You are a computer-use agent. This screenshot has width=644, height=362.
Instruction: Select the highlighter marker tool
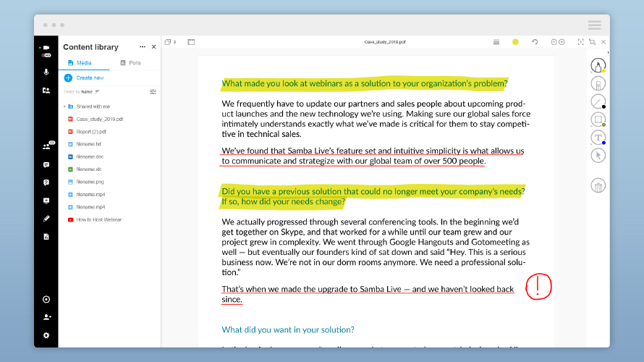(598, 65)
